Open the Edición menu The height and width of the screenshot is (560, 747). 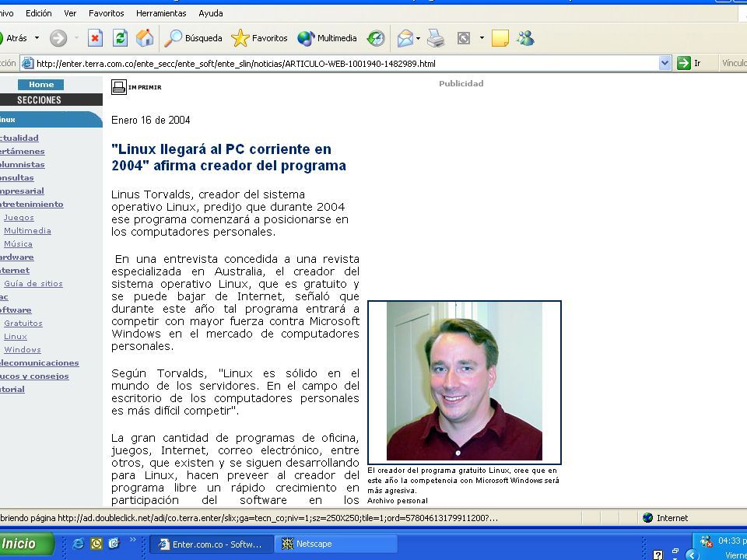(x=39, y=13)
